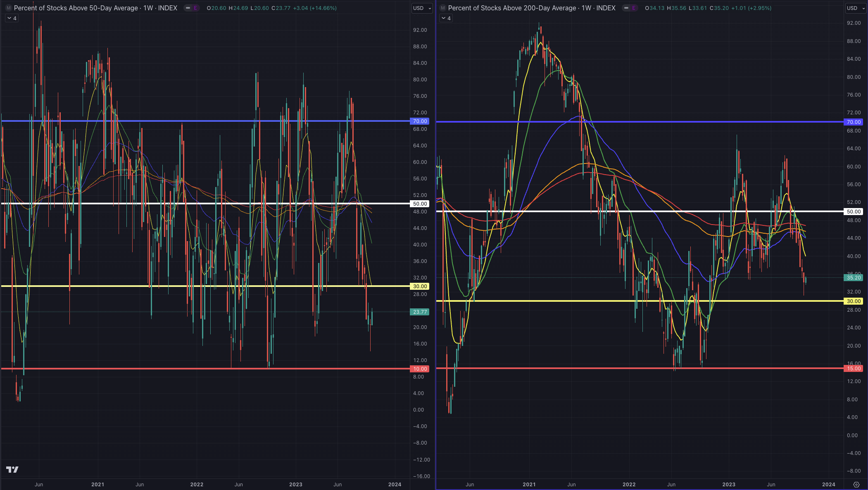Screen dimensions: 868x490
Task: Click the blue 70.00 horizontal line label
Action: (x=420, y=121)
